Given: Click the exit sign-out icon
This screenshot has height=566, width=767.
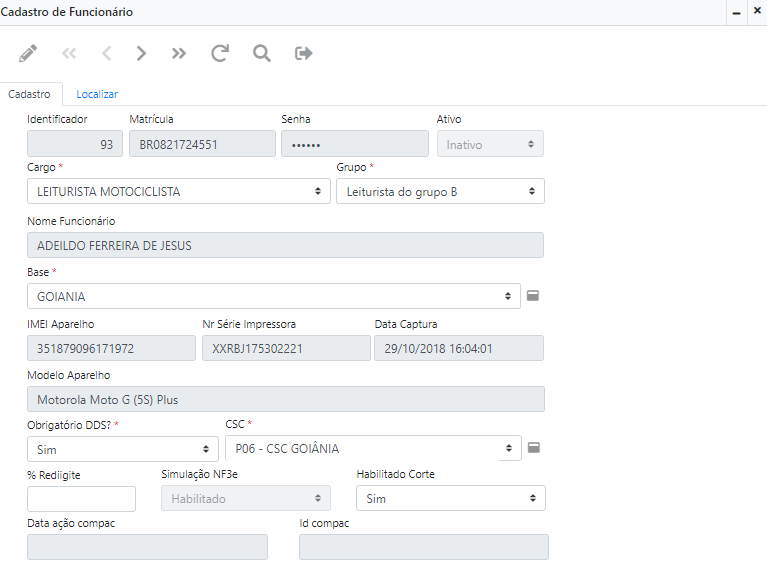Looking at the screenshot, I should pyautogui.click(x=304, y=53).
